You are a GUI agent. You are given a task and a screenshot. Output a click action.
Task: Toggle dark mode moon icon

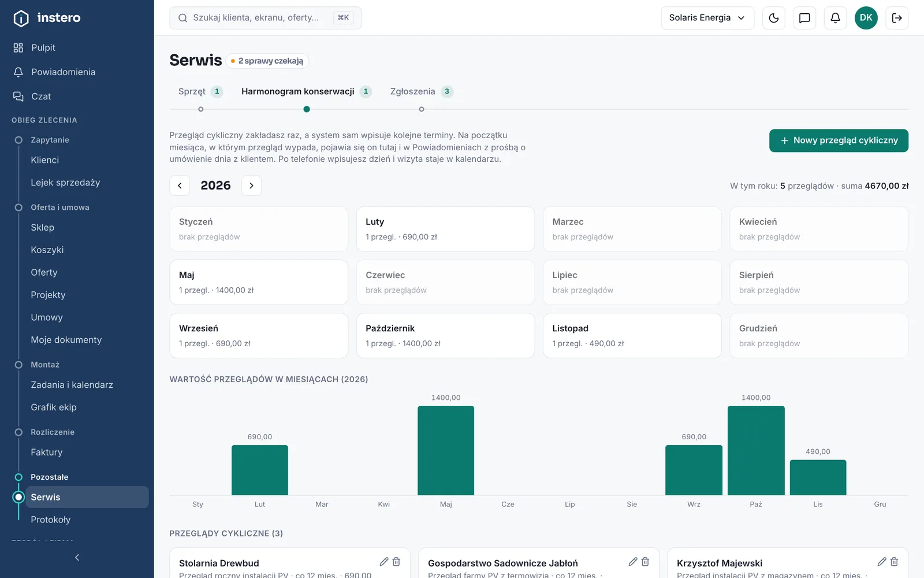point(774,18)
